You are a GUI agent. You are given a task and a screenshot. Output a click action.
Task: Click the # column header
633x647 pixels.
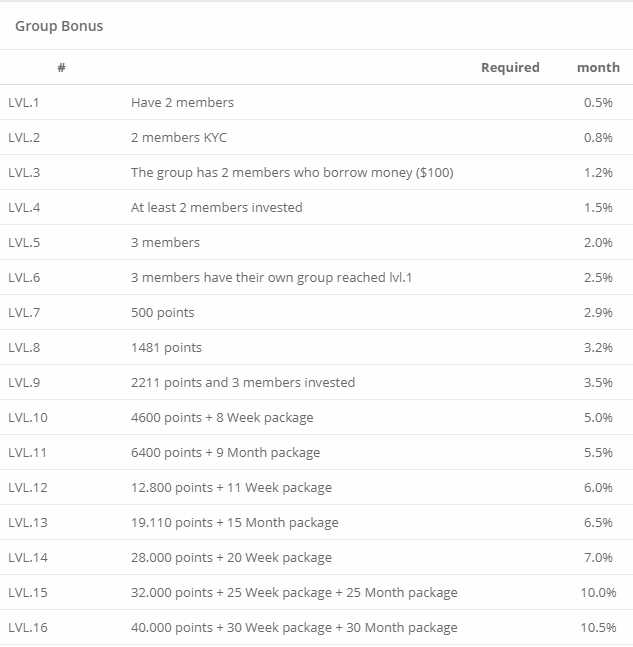click(62, 68)
